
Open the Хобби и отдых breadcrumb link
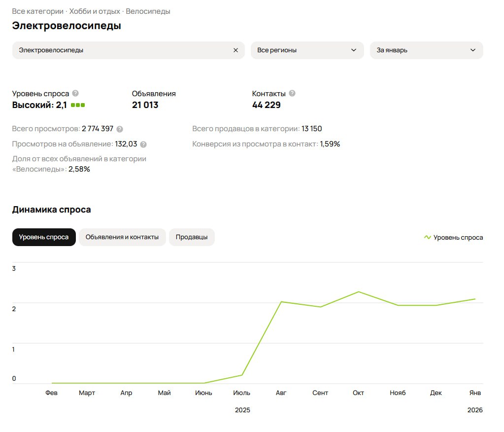click(95, 11)
